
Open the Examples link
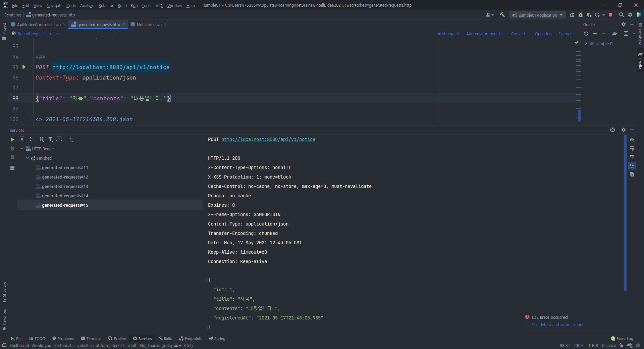567,34
